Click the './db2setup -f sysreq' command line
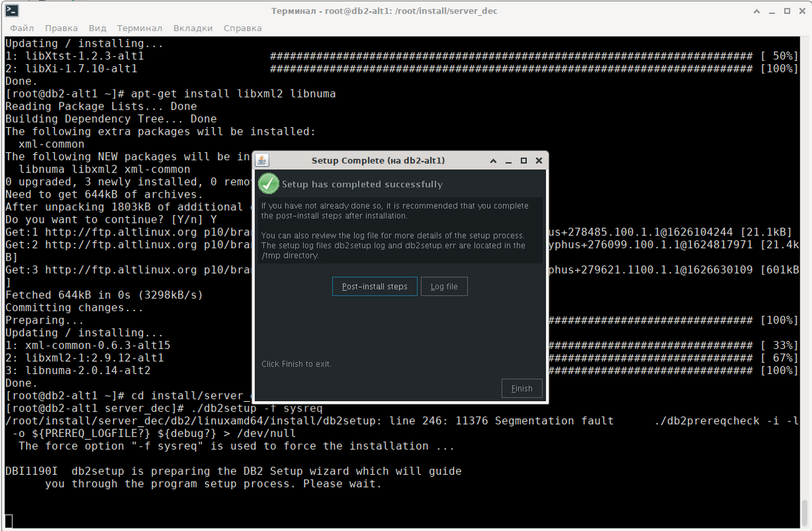 pyautogui.click(x=164, y=409)
